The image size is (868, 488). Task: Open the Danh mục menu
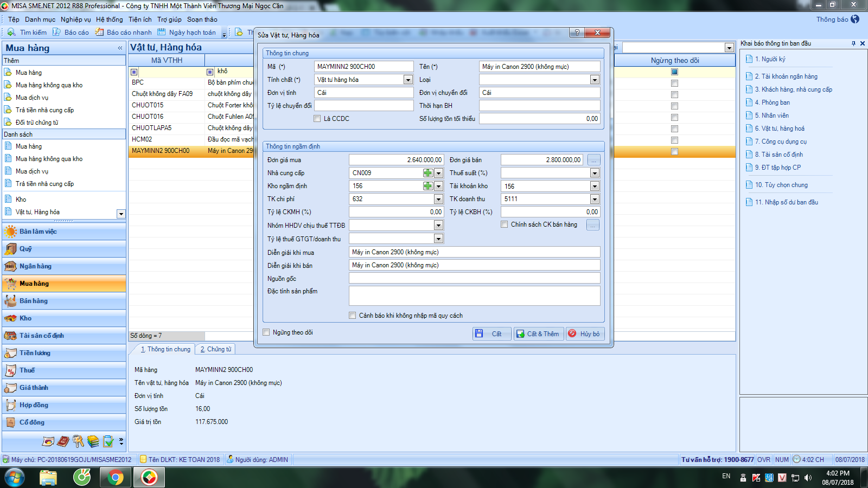tap(40, 20)
